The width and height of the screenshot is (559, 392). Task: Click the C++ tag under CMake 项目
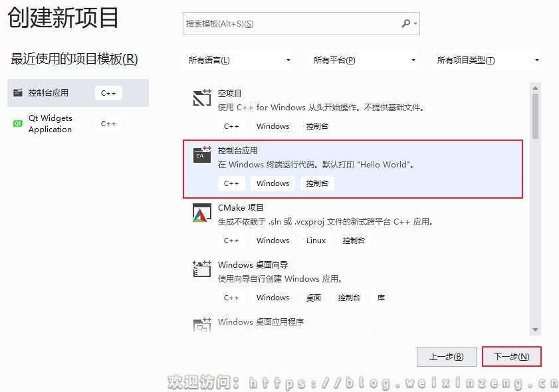pos(231,241)
